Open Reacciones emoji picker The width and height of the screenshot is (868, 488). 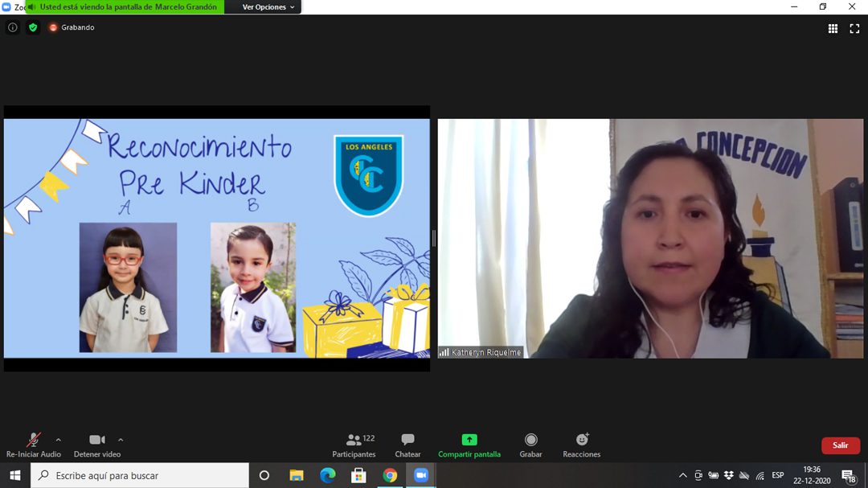[582, 445]
